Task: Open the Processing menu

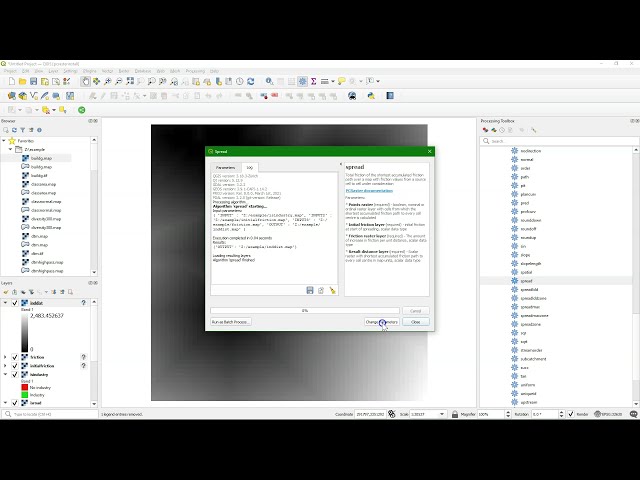Action: 195,71
